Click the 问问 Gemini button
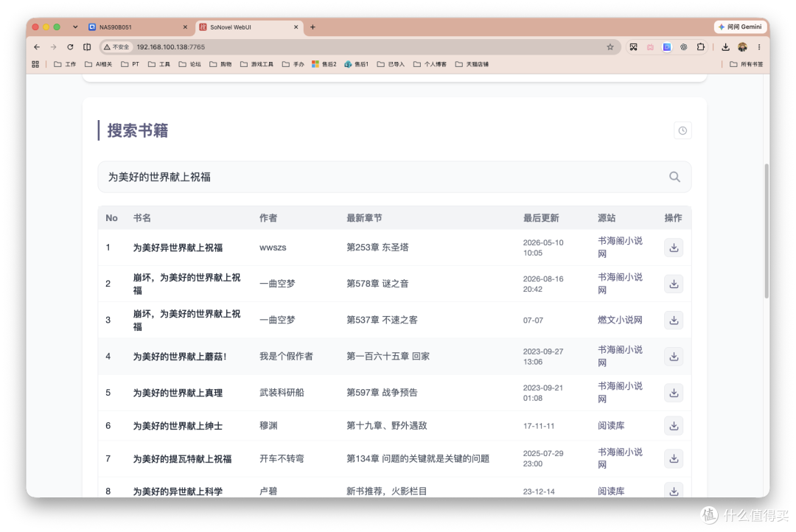This screenshot has width=796, height=532. pyautogui.click(x=740, y=27)
